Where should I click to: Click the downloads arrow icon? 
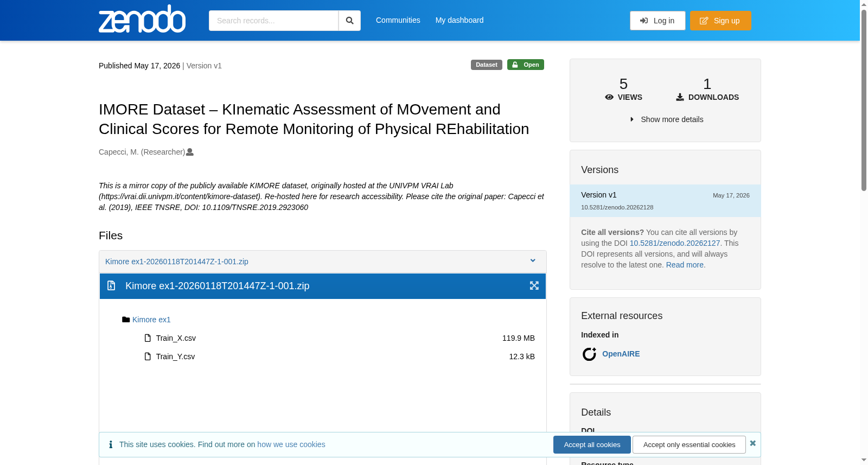[680, 97]
